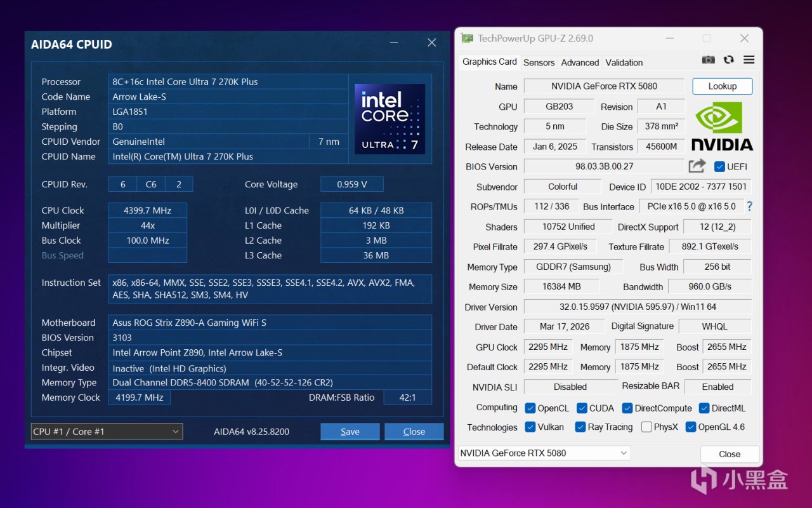Image resolution: width=812 pixels, height=508 pixels.
Task: Click the GPU-Z refresh icon
Action: (729, 60)
